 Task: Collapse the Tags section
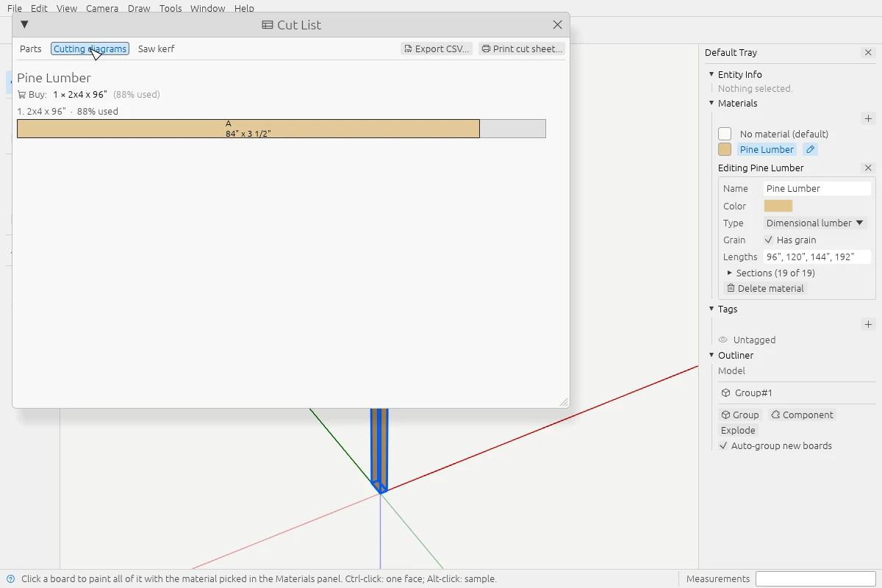click(x=711, y=309)
